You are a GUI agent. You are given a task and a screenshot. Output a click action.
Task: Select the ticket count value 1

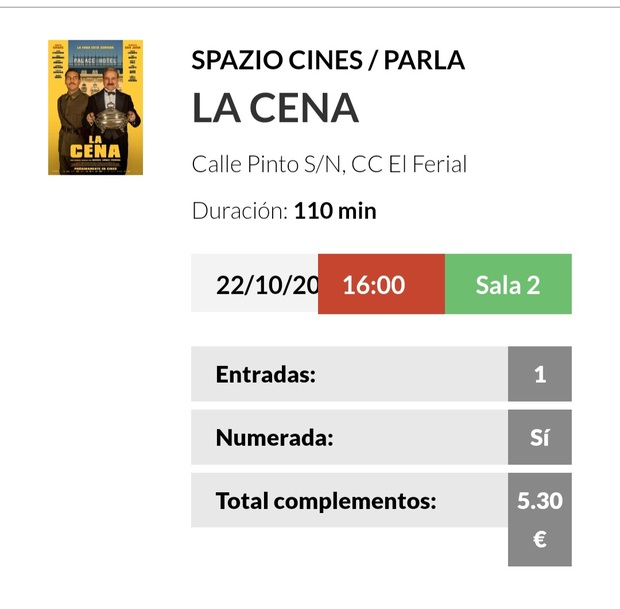coord(540,375)
